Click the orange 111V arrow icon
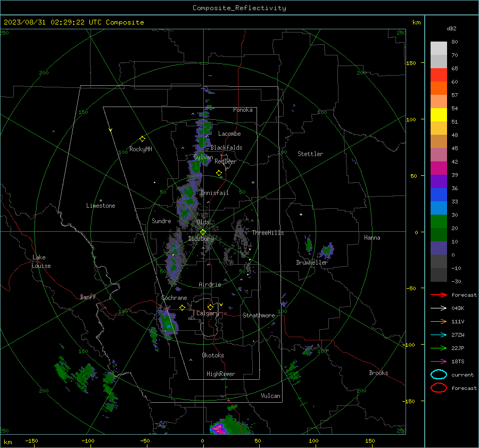The image size is (479, 448). [439, 321]
